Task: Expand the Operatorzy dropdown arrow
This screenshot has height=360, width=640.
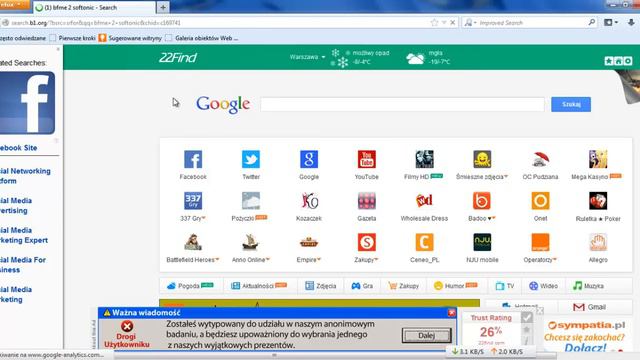Action: pos(555,260)
